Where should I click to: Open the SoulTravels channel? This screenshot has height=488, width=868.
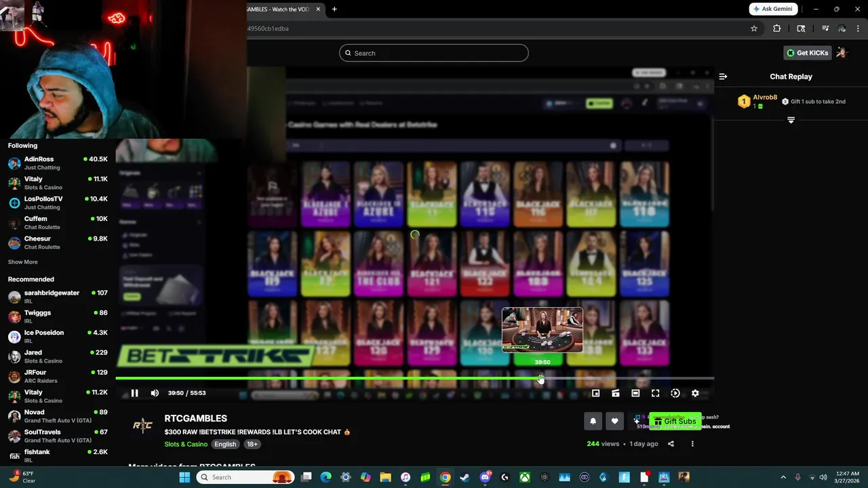click(x=58, y=436)
